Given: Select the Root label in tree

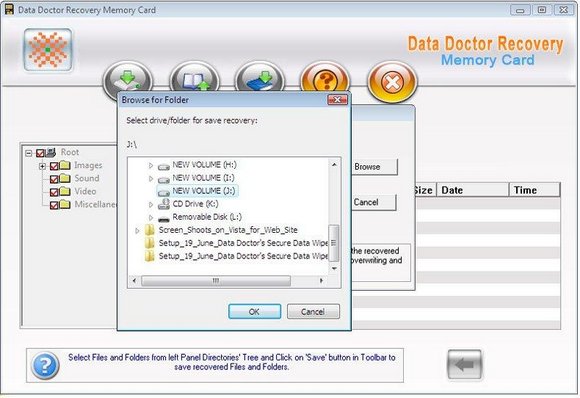Looking at the screenshot, I should pos(70,152).
